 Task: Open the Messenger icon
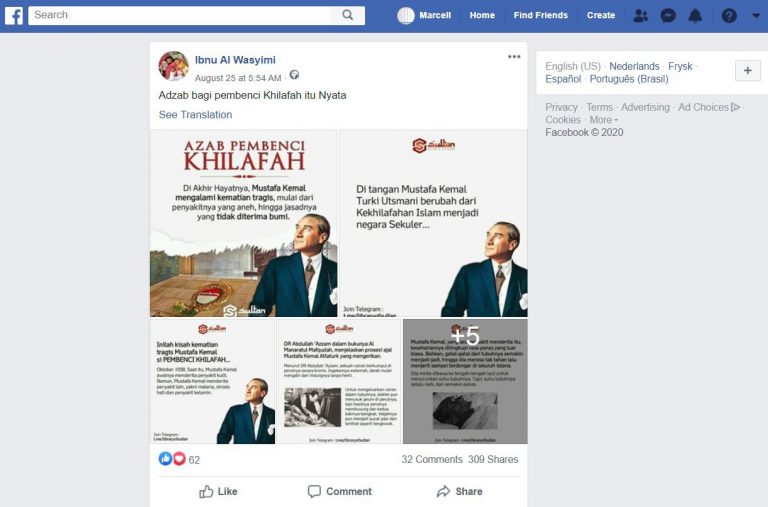coord(668,16)
